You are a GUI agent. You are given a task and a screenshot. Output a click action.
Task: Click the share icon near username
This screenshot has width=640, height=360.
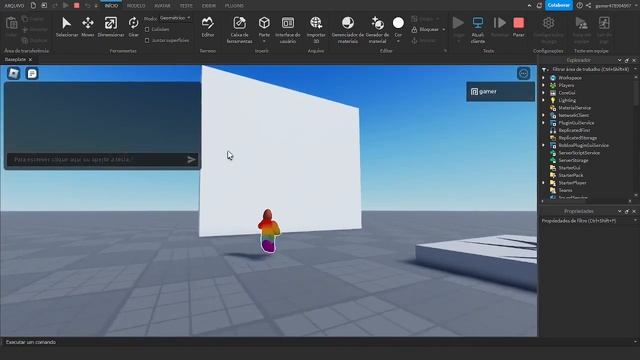tap(588, 6)
